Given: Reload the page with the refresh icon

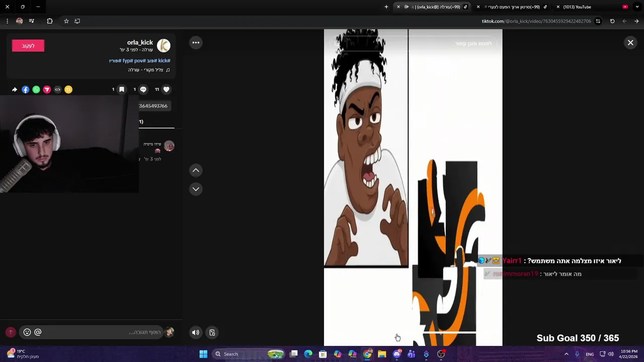Looking at the screenshot, I should pyautogui.click(x=612, y=21).
